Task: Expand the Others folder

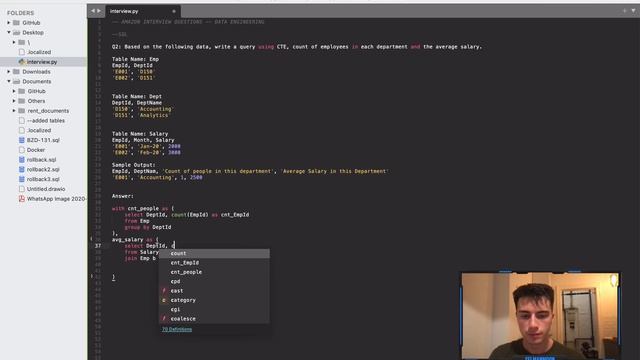Action: click(14, 101)
